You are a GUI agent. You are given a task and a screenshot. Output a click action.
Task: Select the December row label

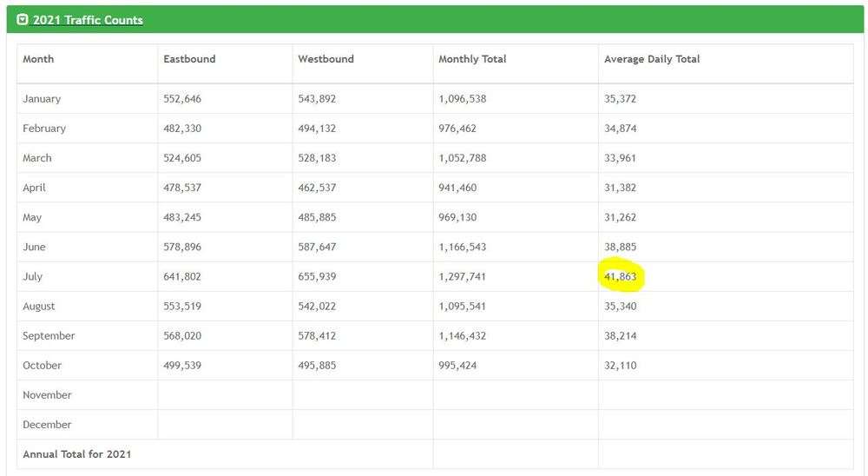(47, 425)
